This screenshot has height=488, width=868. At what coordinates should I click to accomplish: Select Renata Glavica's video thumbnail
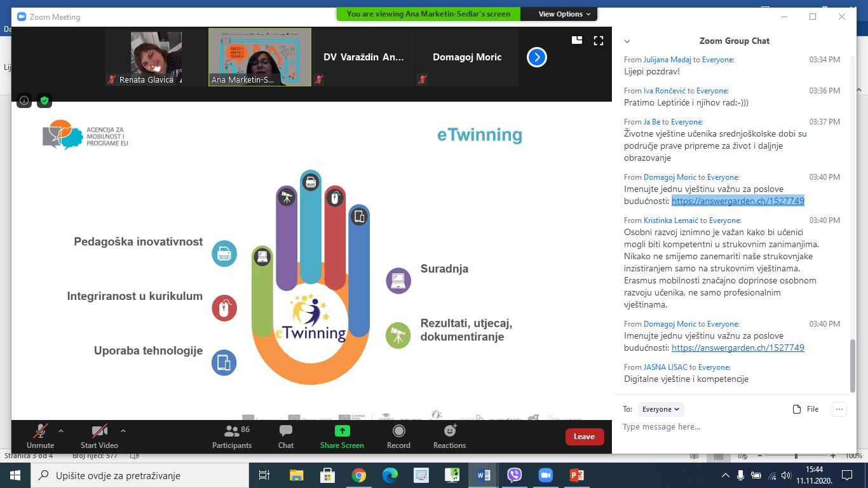[156, 57]
